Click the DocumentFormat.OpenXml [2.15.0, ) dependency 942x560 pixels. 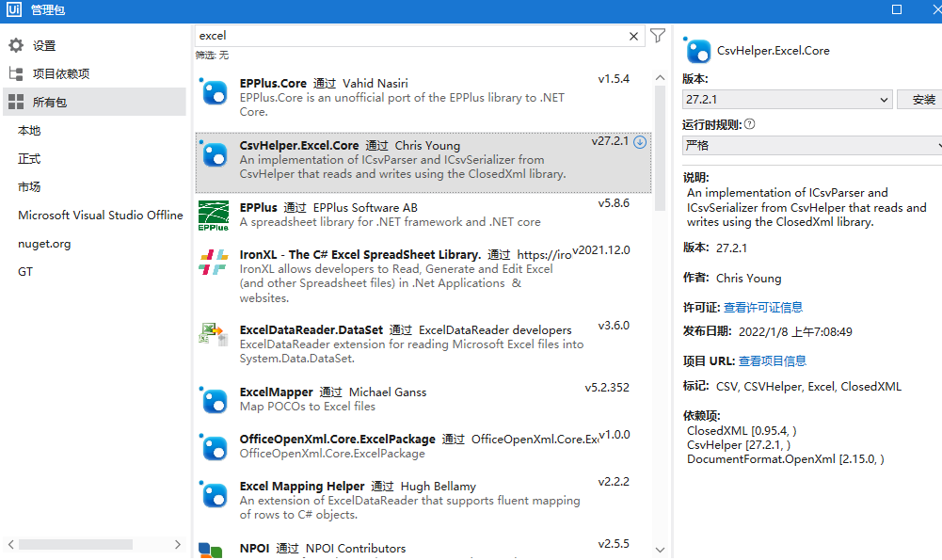tap(785, 459)
